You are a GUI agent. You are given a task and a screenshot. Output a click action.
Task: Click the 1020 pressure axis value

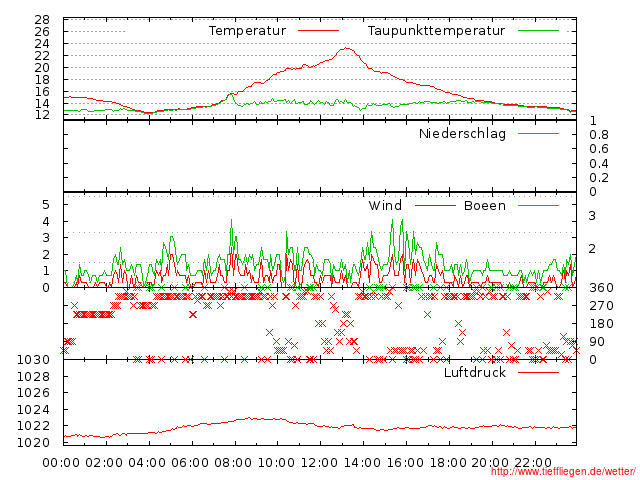(x=33, y=442)
